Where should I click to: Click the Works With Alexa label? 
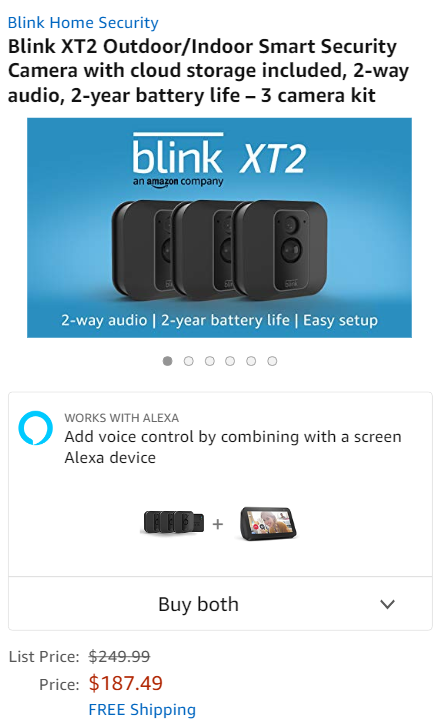pos(122,418)
